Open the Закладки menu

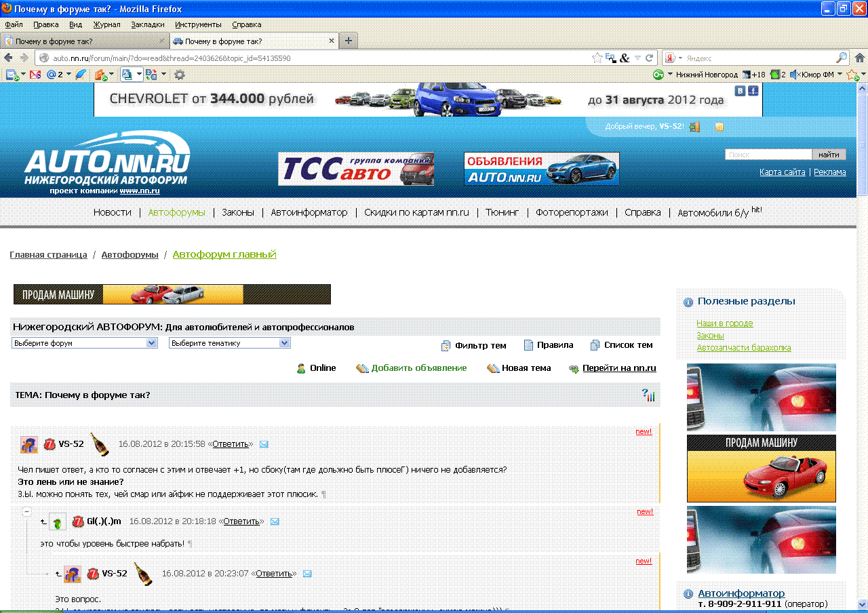coord(148,24)
